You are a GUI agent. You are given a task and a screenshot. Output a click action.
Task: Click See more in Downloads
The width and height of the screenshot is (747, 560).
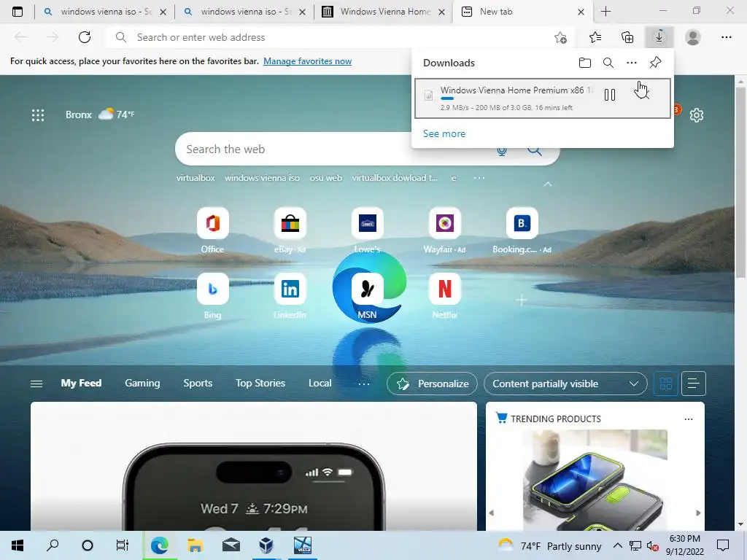(x=444, y=134)
